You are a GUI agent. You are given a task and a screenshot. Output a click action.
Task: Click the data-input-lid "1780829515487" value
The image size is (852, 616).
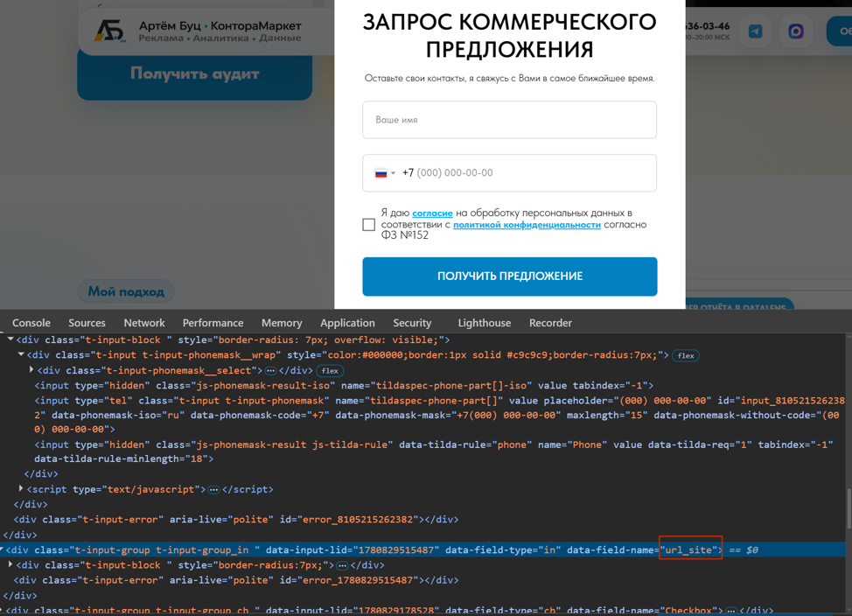click(x=397, y=549)
